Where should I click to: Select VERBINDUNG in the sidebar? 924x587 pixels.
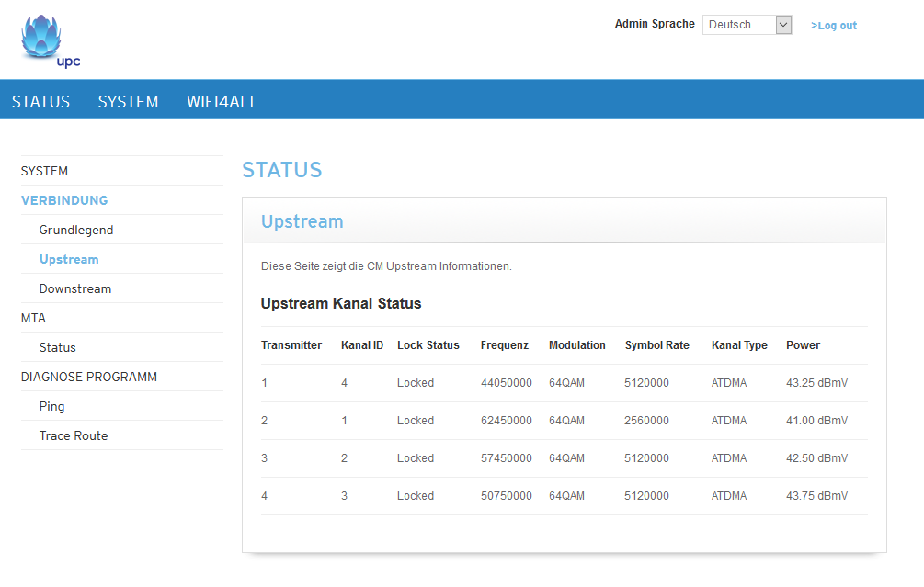coord(64,200)
